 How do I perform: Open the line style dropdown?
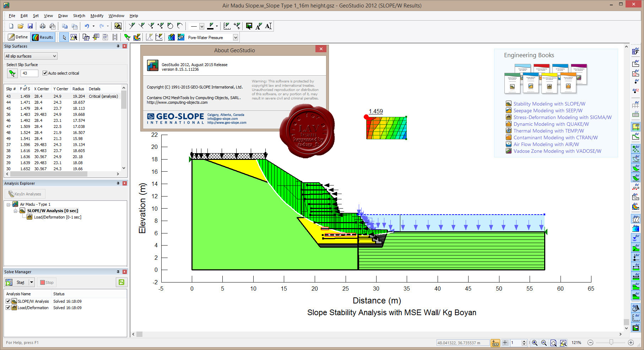(202, 26)
